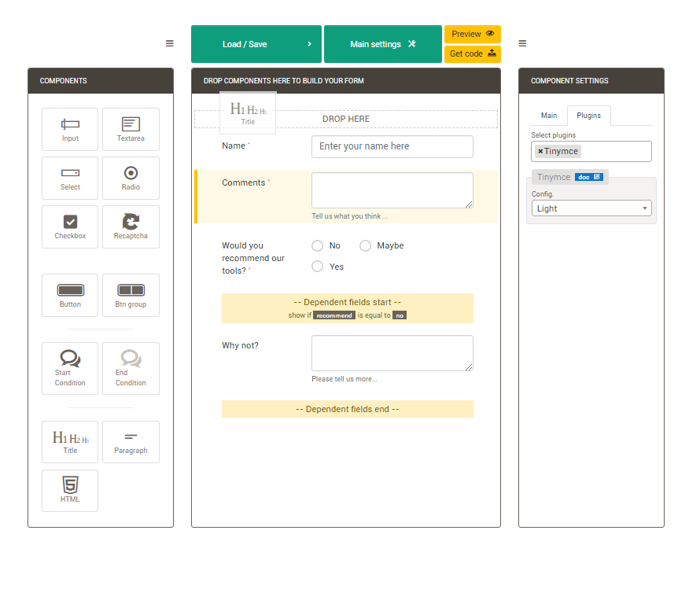Choose the Paragraph component

click(x=131, y=442)
